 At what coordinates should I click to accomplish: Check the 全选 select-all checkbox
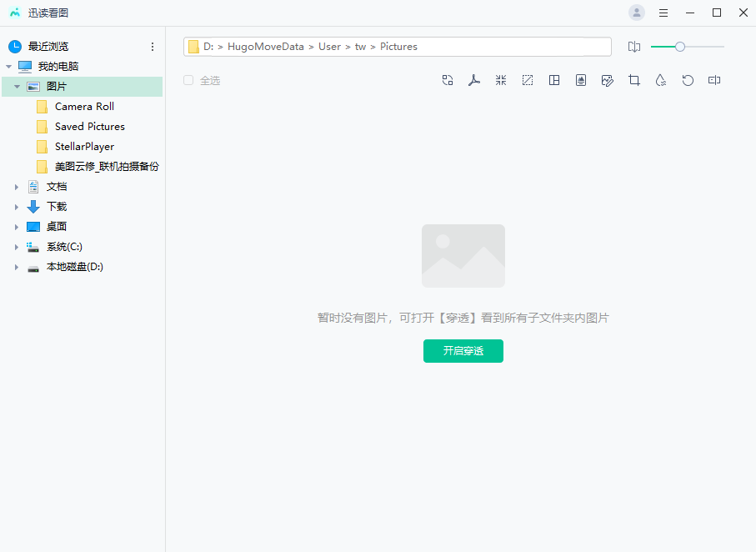click(x=188, y=80)
